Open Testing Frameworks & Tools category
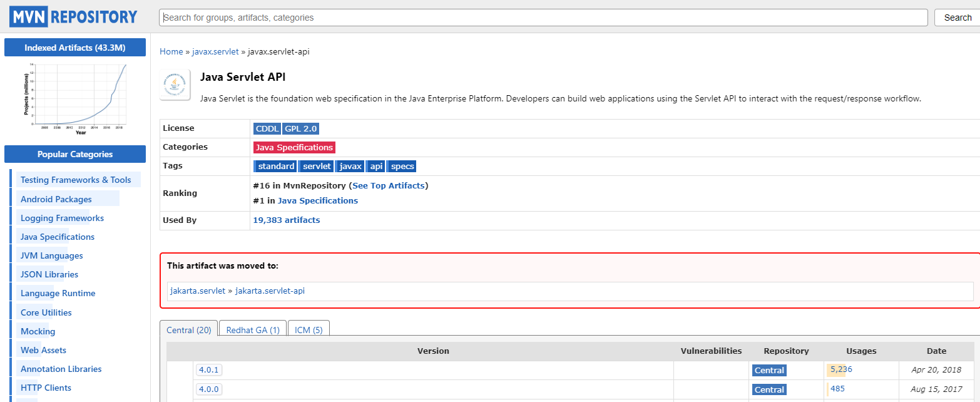This screenshot has height=402, width=980. point(76,180)
